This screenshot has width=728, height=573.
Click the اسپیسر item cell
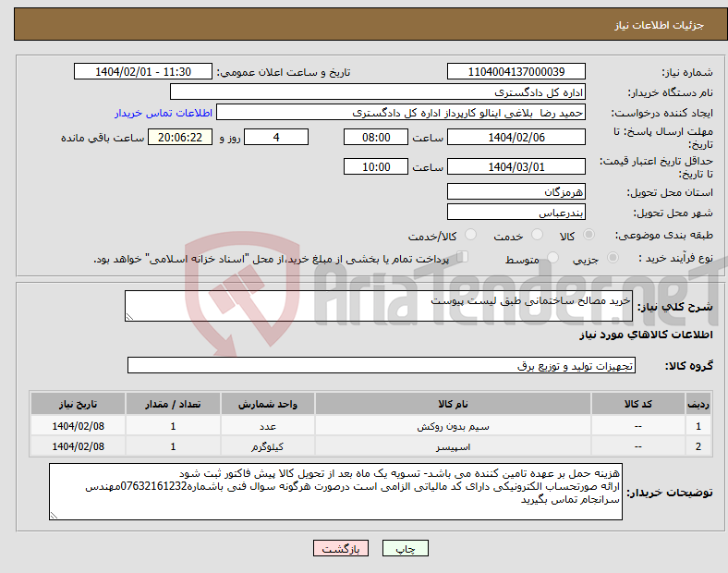(453, 446)
